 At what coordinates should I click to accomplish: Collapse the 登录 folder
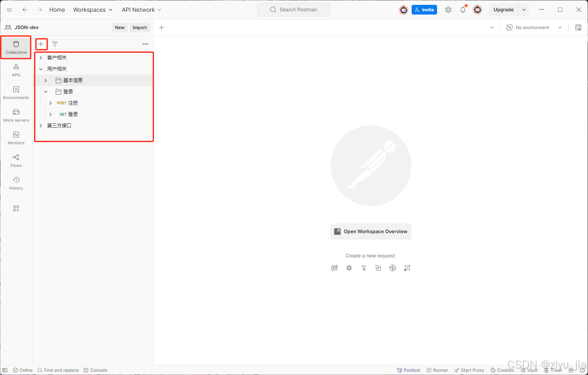[46, 92]
